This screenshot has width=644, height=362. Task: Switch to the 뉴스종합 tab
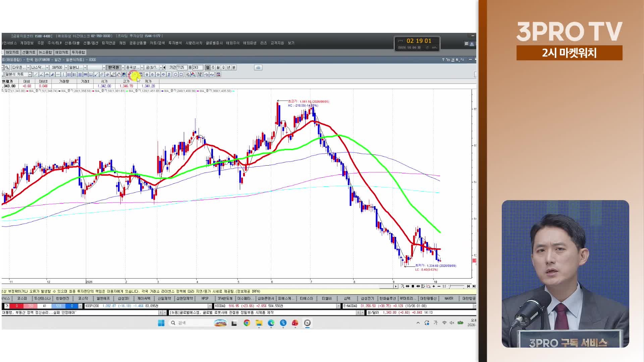click(45, 52)
